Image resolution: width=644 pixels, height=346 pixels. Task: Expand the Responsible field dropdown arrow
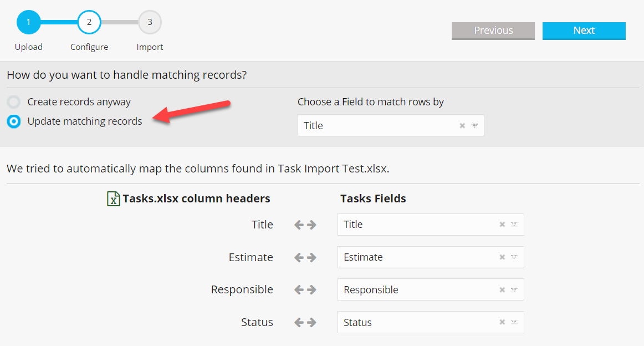pyautogui.click(x=514, y=290)
